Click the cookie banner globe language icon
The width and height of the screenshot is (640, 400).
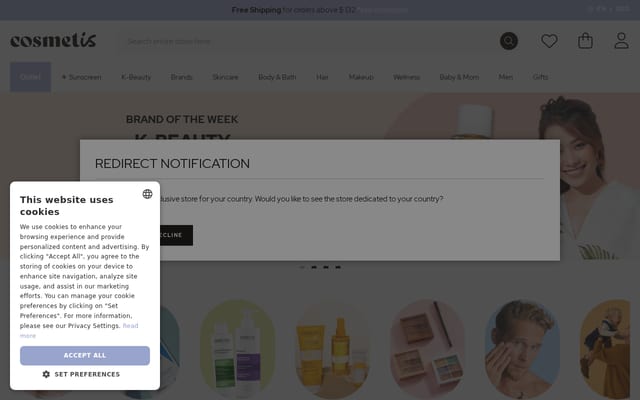coord(147,194)
